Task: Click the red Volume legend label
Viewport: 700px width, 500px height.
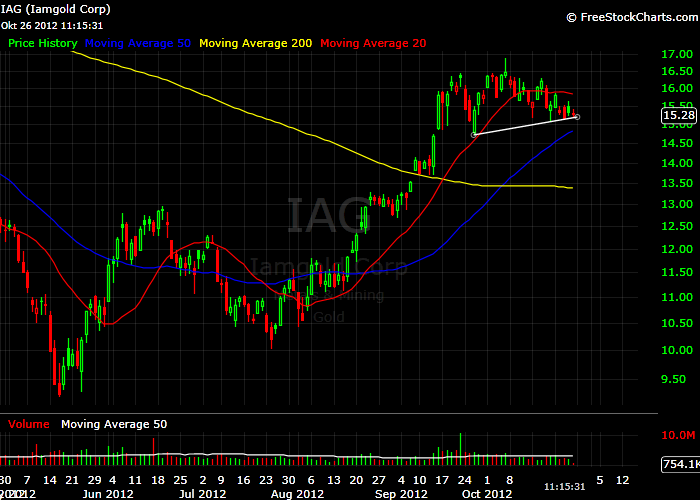Action: [29, 424]
